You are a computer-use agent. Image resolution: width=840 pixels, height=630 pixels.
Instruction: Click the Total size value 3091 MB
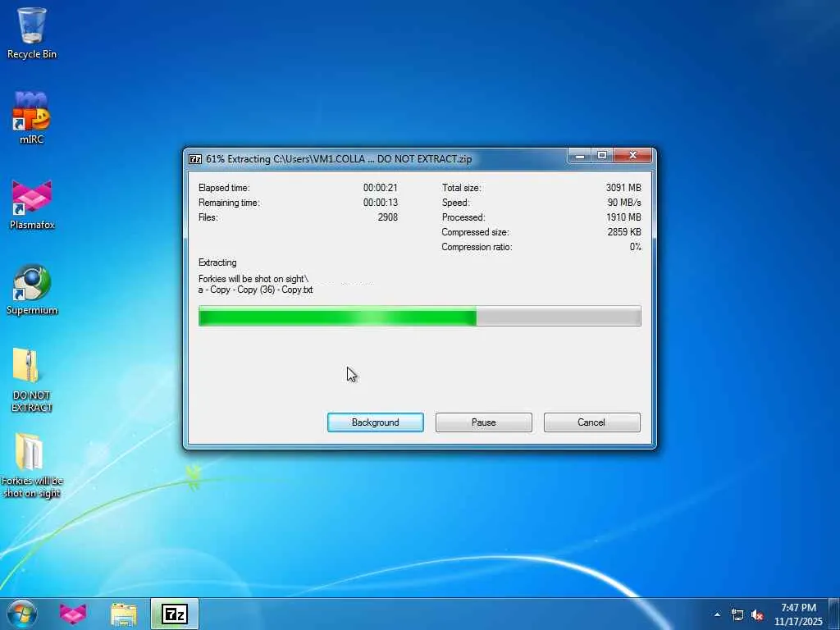coord(623,188)
